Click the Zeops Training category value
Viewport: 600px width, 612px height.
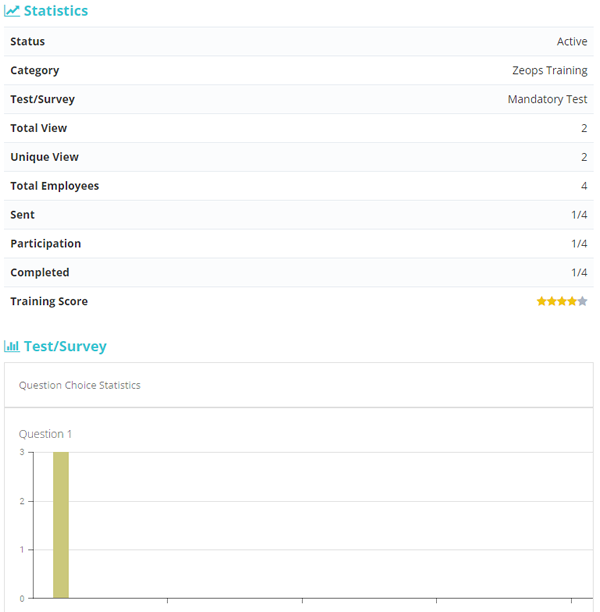click(x=549, y=71)
